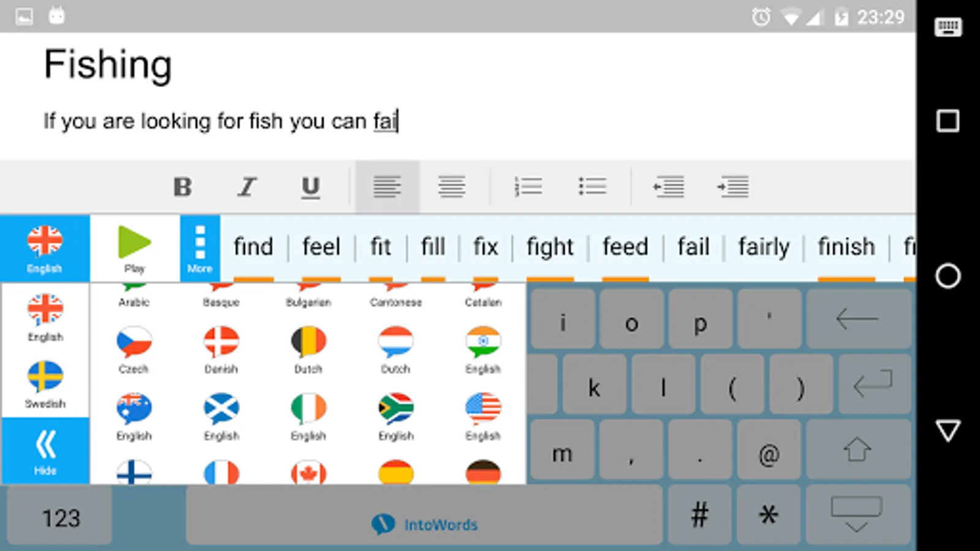Open the More options menu

200,248
